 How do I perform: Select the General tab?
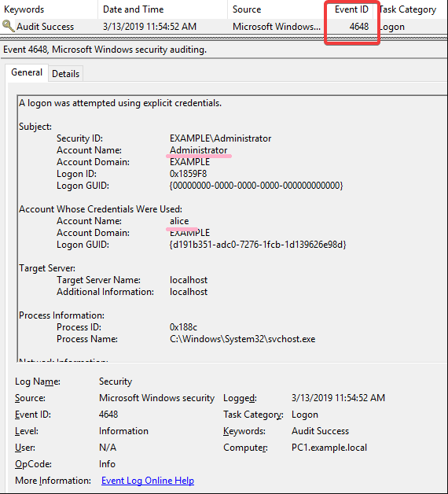(x=27, y=72)
